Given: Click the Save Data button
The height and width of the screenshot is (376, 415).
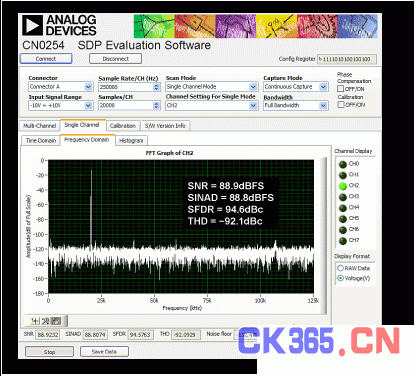Looking at the screenshot, I should point(104,352).
